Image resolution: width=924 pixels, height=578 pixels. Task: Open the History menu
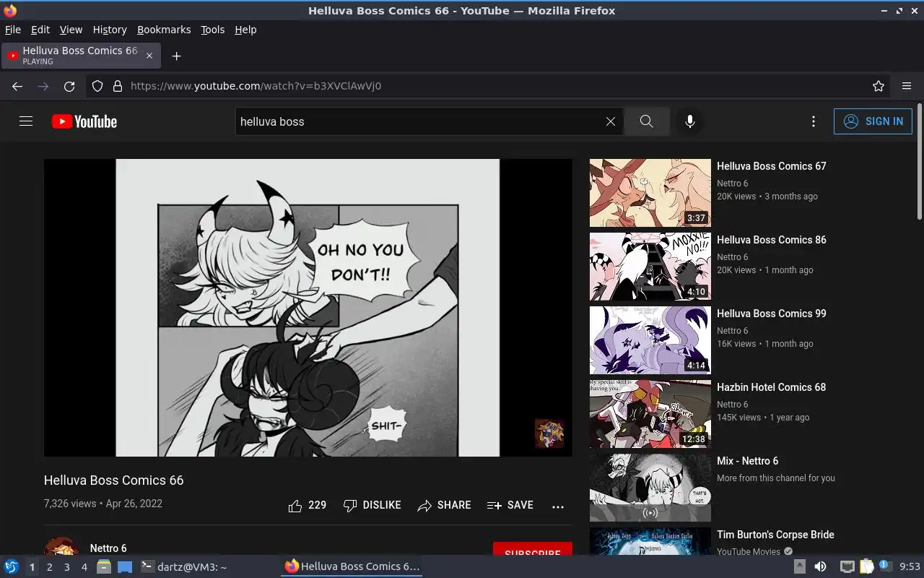(x=110, y=30)
